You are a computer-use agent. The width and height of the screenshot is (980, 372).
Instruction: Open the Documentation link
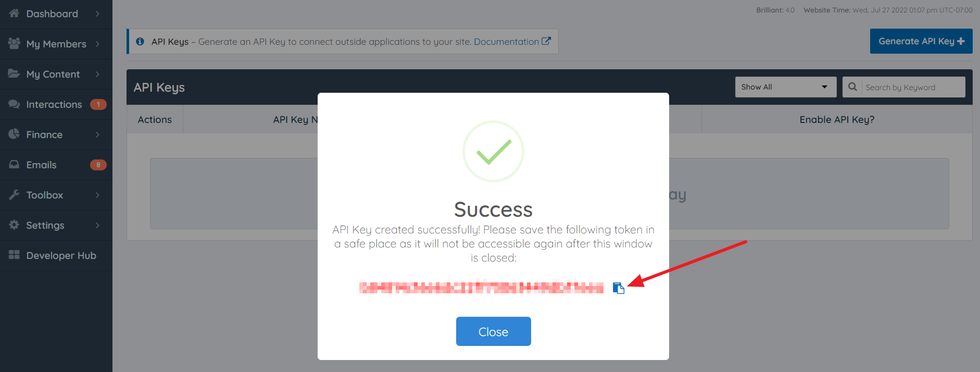[x=512, y=42]
